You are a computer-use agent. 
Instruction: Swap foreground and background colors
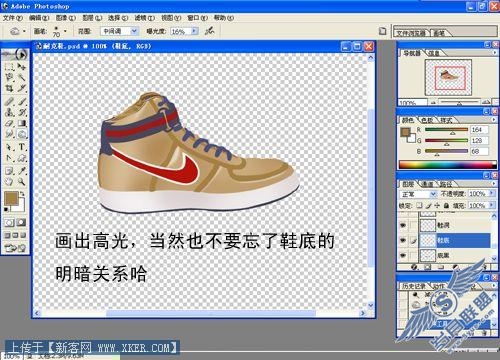(x=23, y=194)
